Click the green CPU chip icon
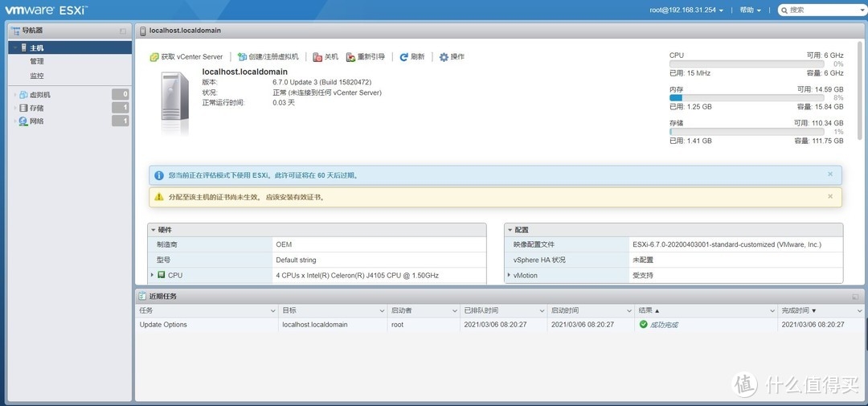The image size is (868, 406). (x=162, y=275)
